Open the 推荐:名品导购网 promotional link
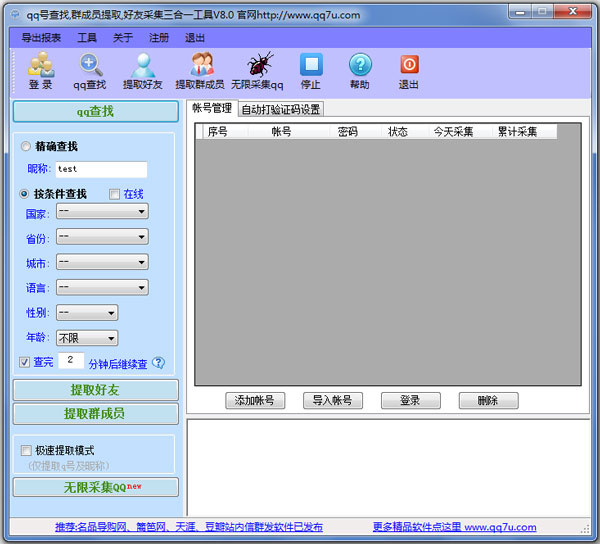The width and height of the screenshot is (600, 544). 189,527
